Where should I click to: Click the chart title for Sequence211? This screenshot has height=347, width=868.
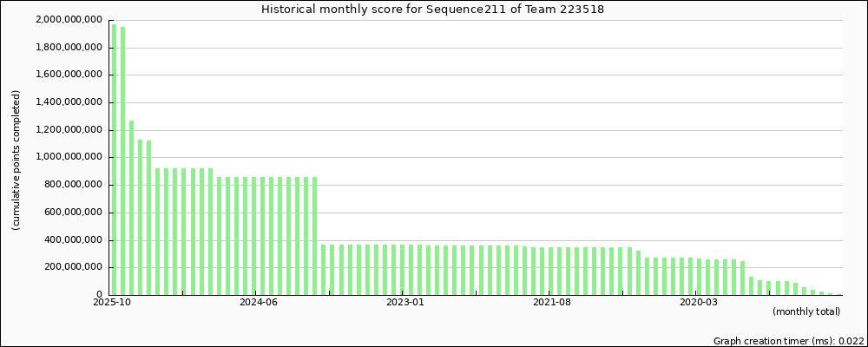click(x=433, y=10)
